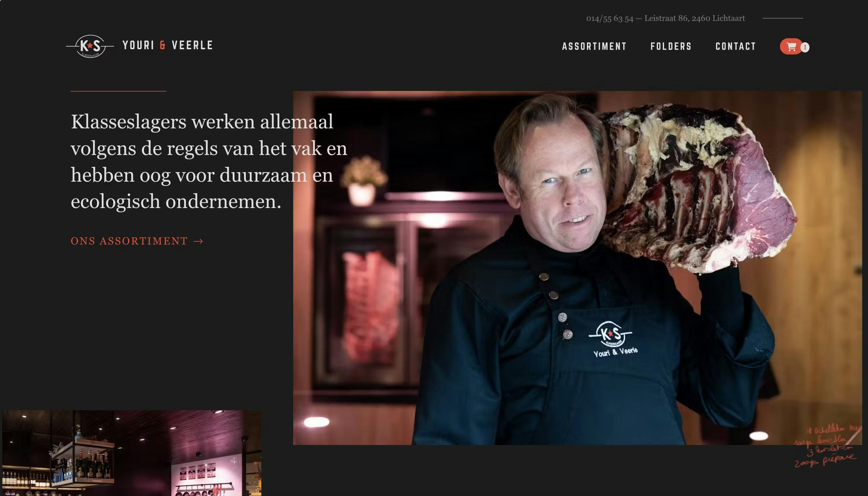Click the address Leistraat 86, 2460 Lichtaart
868x496 pixels.
pyautogui.click(x=695, y=18)
